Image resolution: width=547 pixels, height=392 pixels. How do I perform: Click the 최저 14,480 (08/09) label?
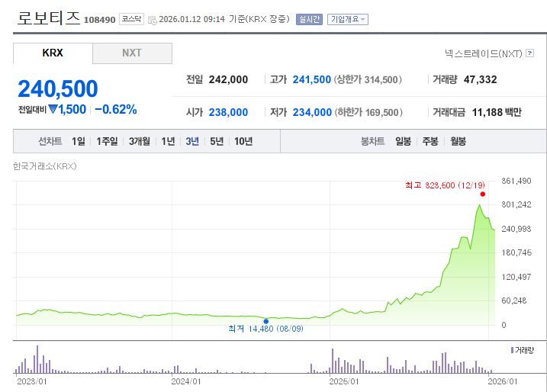(x=265, y=329)
